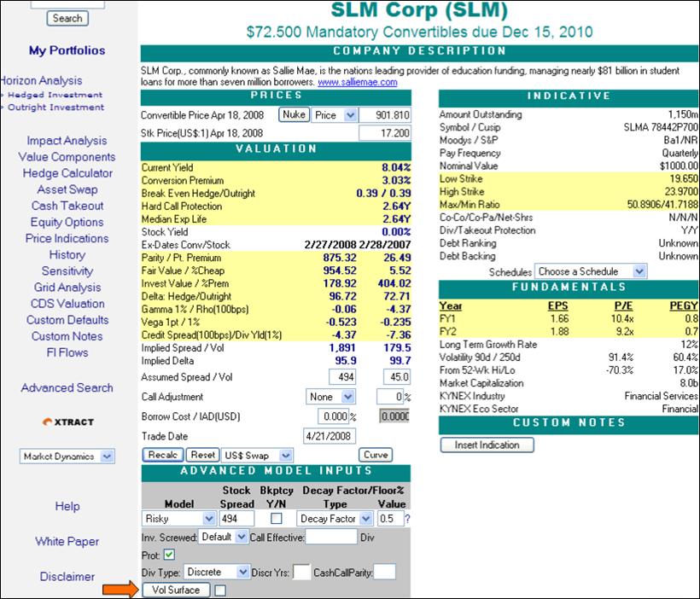
Task: Click the Fair Value 954.52 value
Action: [x=340, y=270]
